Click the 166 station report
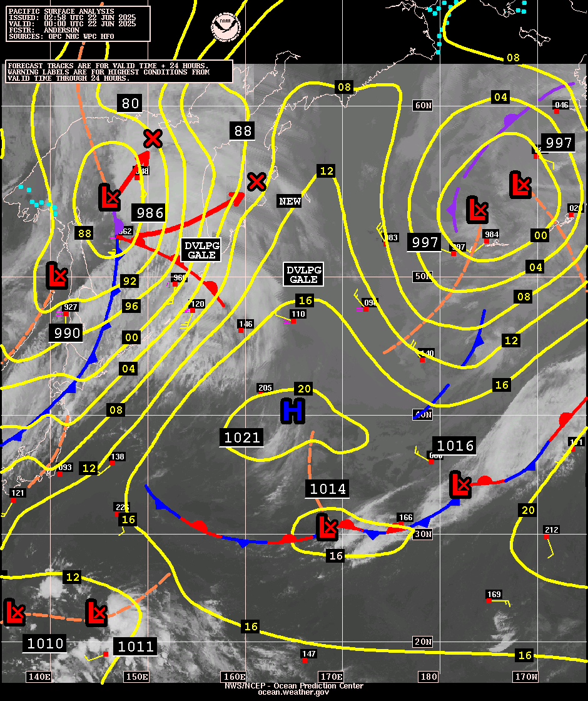The height and width of the screenshot is (701, 588). 405,517
